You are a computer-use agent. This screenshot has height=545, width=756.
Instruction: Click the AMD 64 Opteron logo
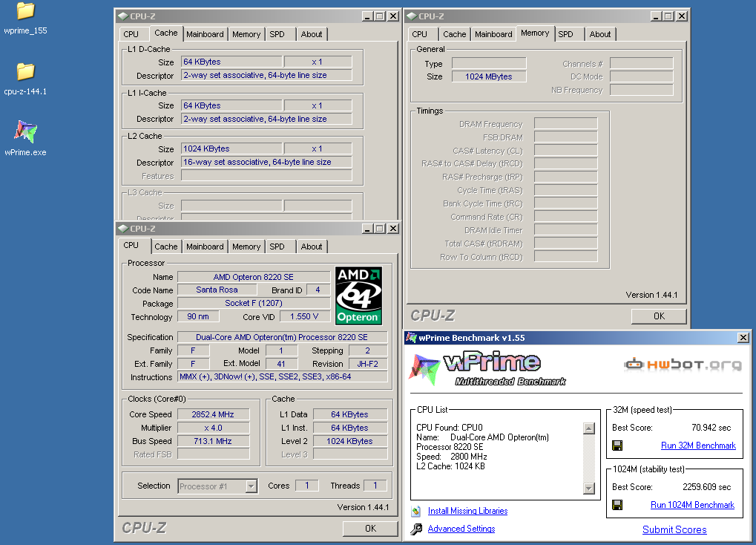358,296
